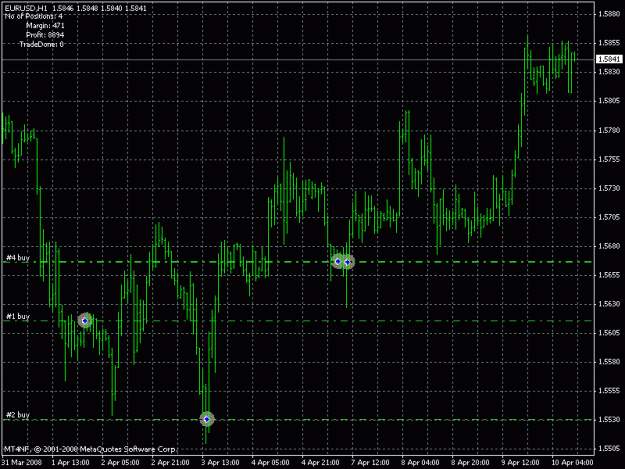
Task: Click the "8 Apr 20:00" time axis label
Action: point(470,463)
